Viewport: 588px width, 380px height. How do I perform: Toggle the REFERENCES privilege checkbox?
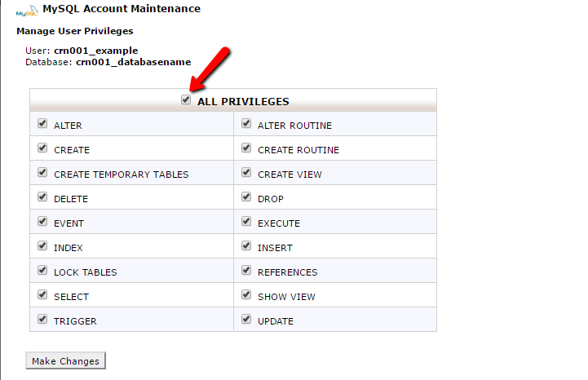tap(246, 271)
